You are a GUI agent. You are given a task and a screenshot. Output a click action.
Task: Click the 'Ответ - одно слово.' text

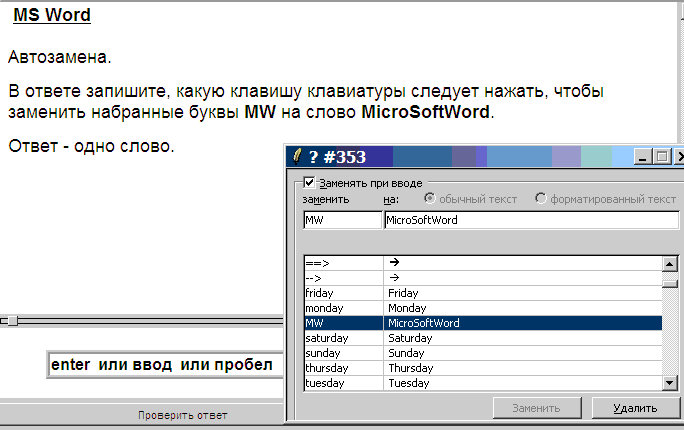tap(91, 146)
